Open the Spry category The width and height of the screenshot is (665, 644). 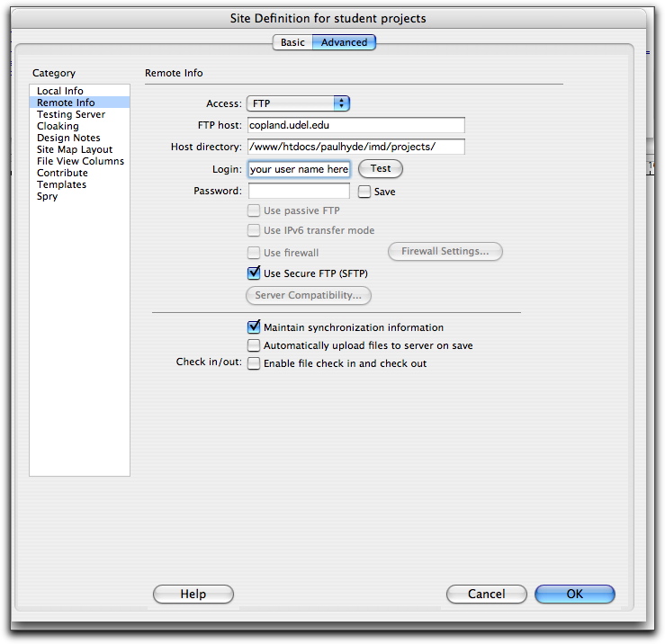[47, 197]
